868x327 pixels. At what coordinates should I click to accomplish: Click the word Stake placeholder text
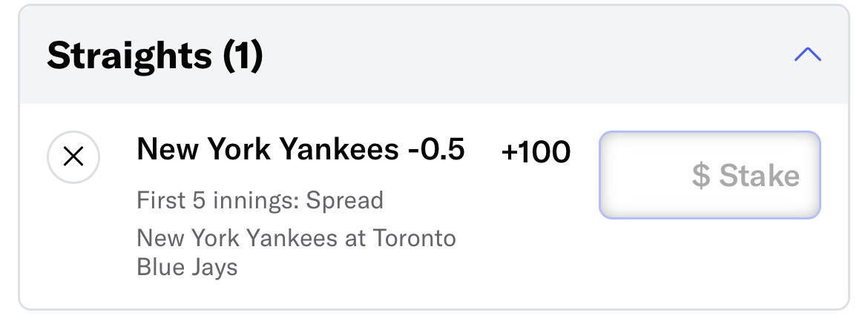point(760,176)
